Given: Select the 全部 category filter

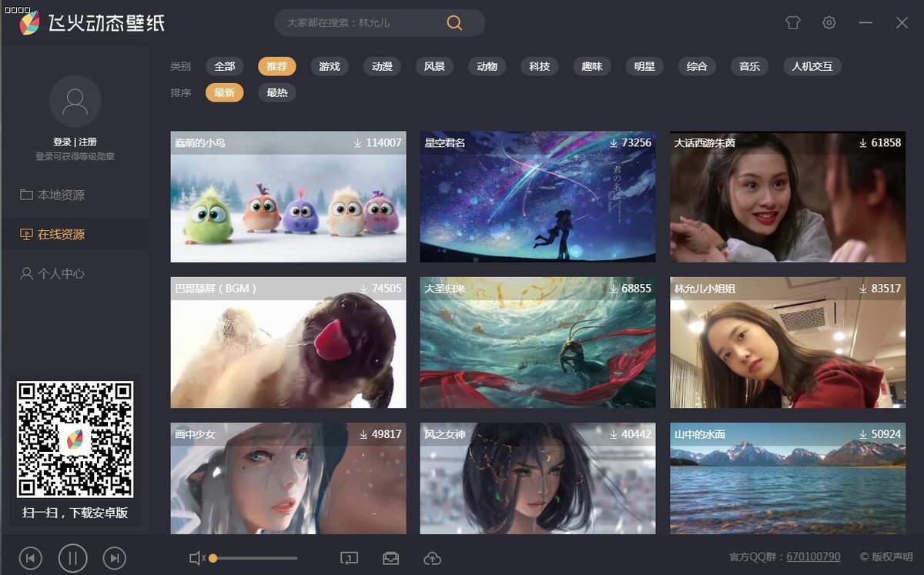Looking at the screenshot, I should pyautogui.click(x=225, y=66).
